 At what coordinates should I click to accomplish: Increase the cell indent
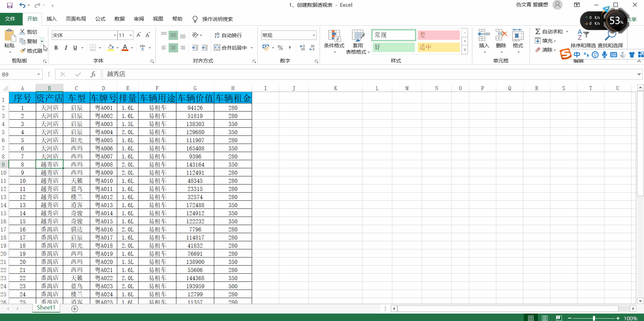coord(205,48)
